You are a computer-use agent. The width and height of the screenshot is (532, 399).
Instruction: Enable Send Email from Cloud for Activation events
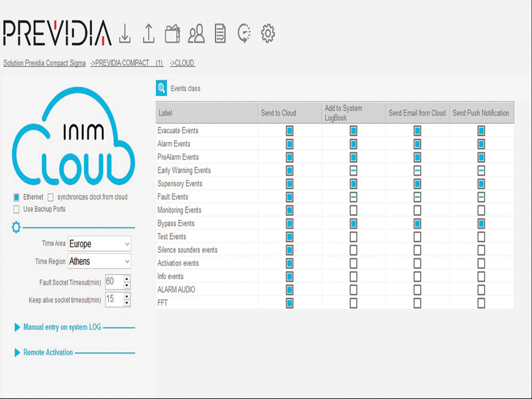click(417, 263)
